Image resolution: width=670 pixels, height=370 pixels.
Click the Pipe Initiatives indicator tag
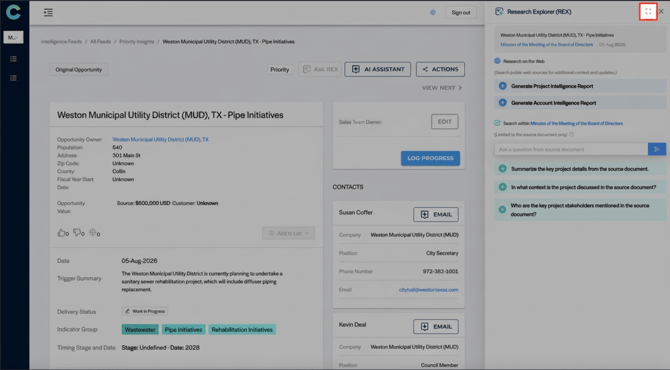click(x=183, y=329)
